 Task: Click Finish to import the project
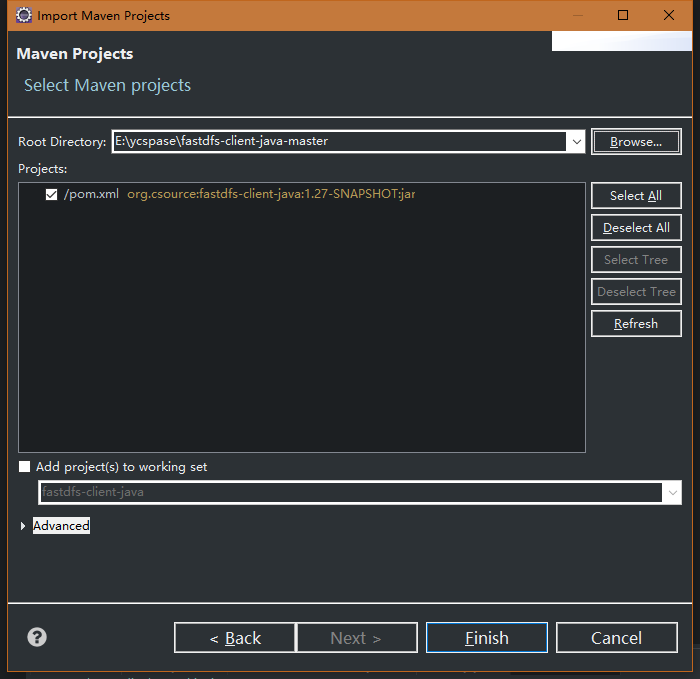click(487, 637)
